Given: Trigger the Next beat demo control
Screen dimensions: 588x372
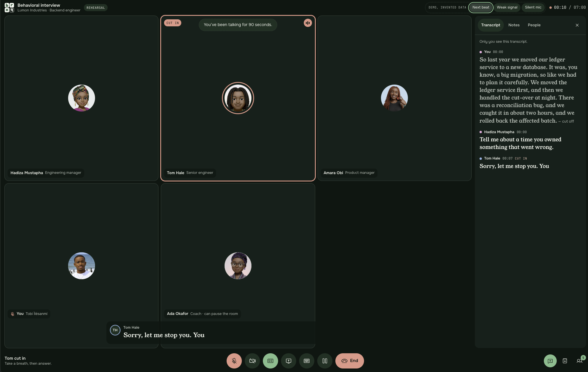Looking at the screenshot, I should (480, 7).
